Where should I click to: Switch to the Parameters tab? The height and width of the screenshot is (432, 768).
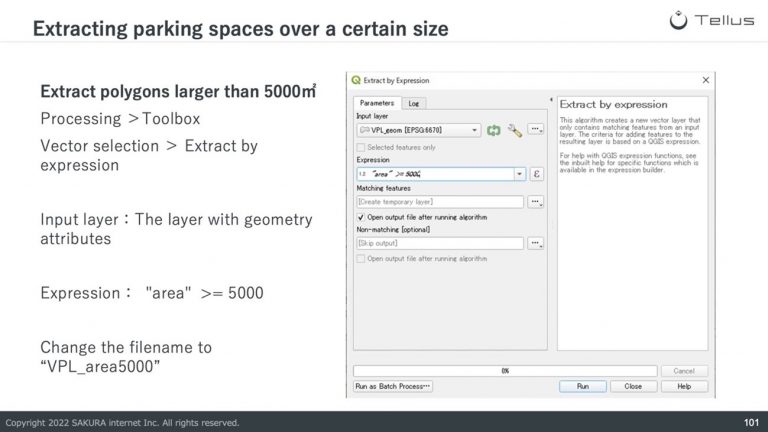click(377, 103)
